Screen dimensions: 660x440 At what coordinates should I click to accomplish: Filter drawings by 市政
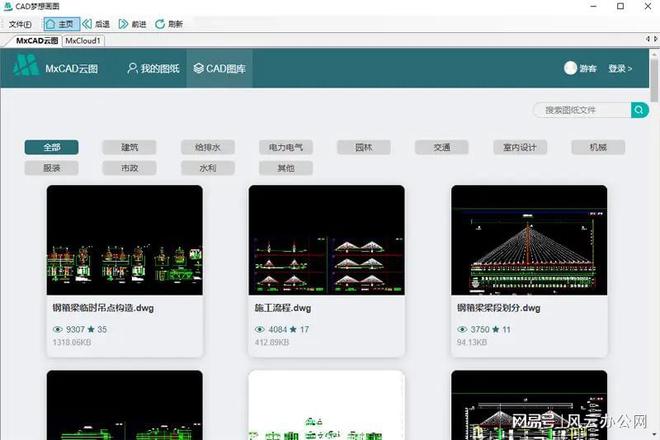click(129, 168)
